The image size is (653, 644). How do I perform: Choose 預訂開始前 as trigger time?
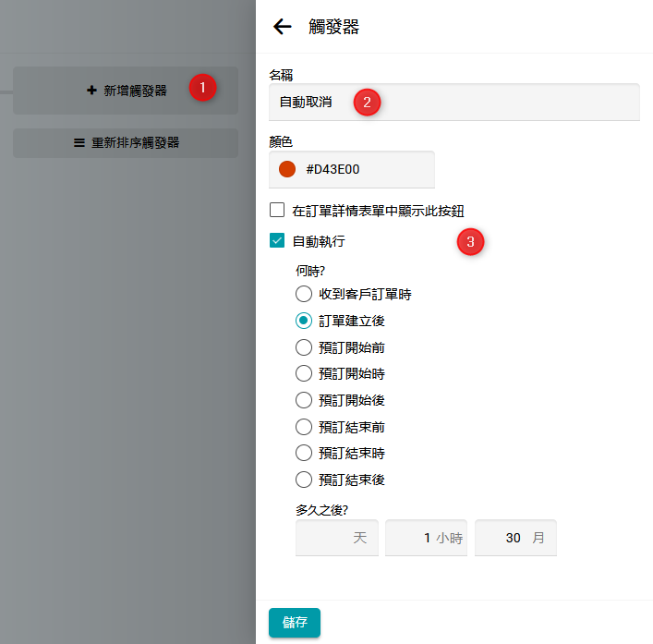[x=303, y=347]
